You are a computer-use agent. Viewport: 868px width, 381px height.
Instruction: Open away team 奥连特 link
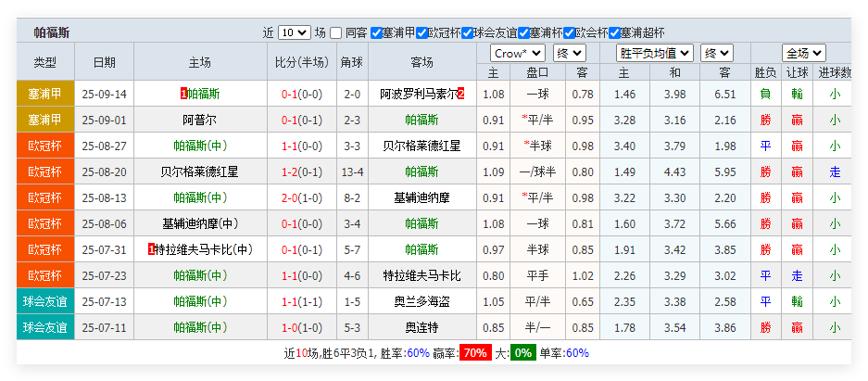[421, 328]
